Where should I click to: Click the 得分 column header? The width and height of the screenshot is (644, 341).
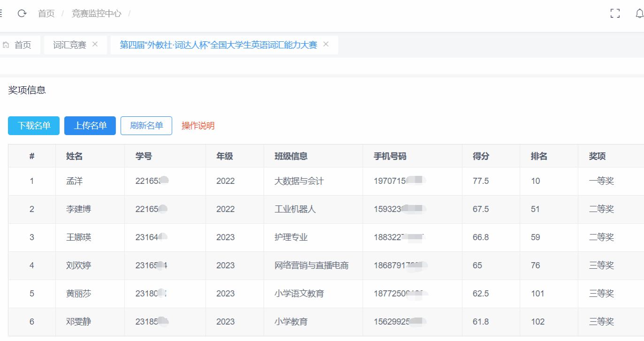[x=481, y=156]
